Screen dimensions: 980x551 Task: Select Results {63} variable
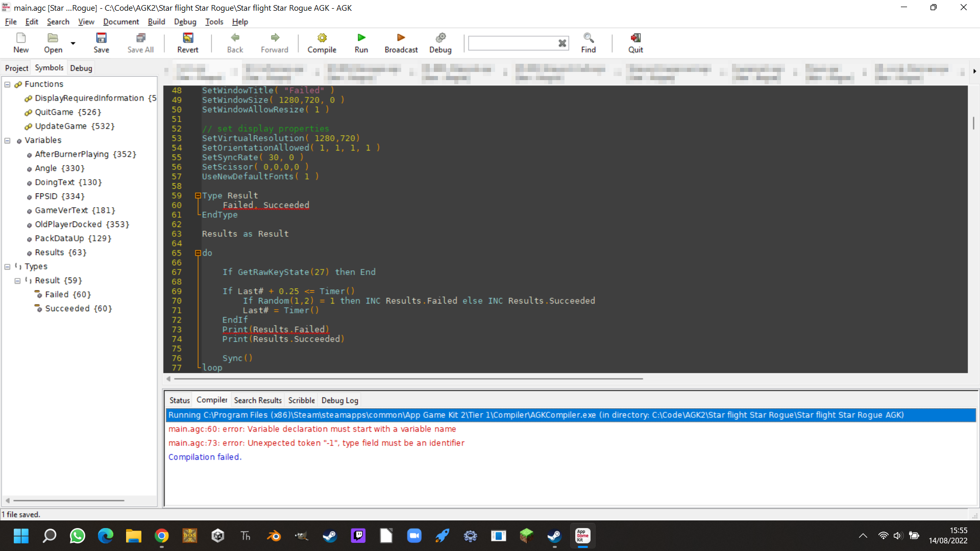pyautogui.click(x=56, y=252)
